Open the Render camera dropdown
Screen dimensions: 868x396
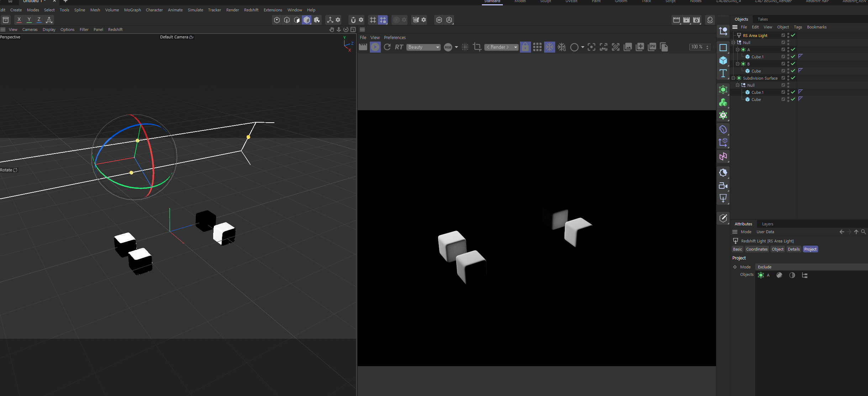[x=501, y=47]
